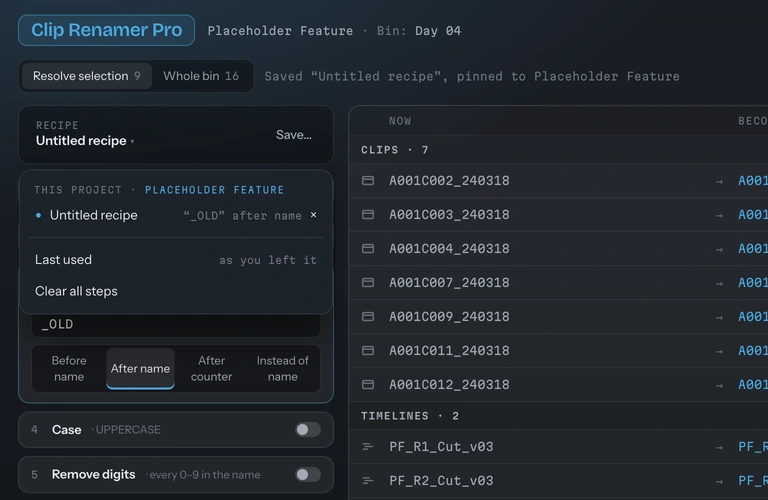The height and width of the screenshot is (500, 768).
Task: Click the Case step label
Action: (x=67, y=429)
